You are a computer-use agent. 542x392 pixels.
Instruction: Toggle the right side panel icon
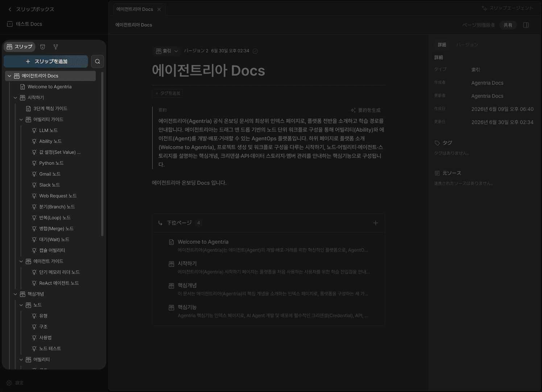[526, 25]
